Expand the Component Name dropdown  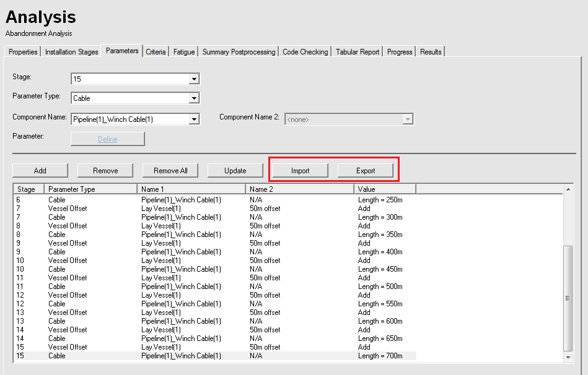[194, 119]
